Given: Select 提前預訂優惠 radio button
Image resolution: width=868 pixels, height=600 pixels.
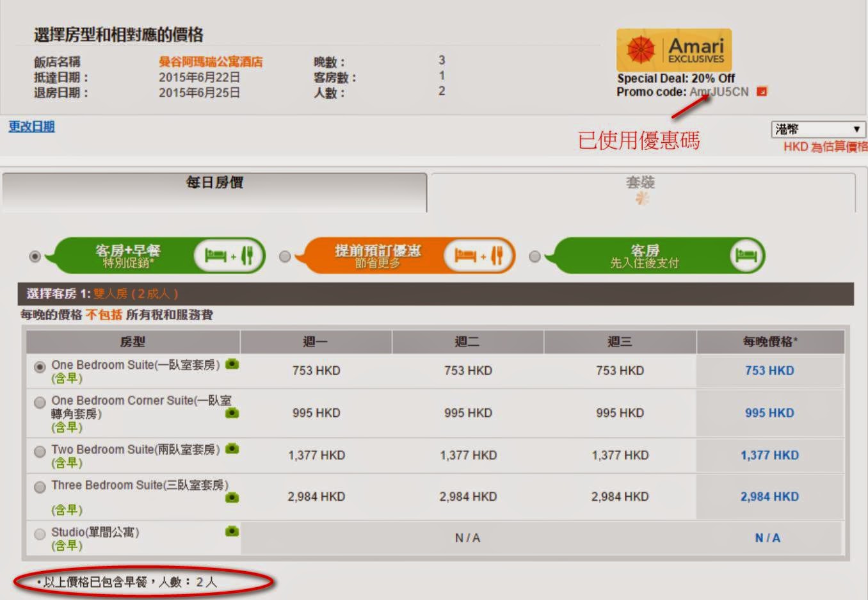Looking at the screenshot, I should point(285,257).
